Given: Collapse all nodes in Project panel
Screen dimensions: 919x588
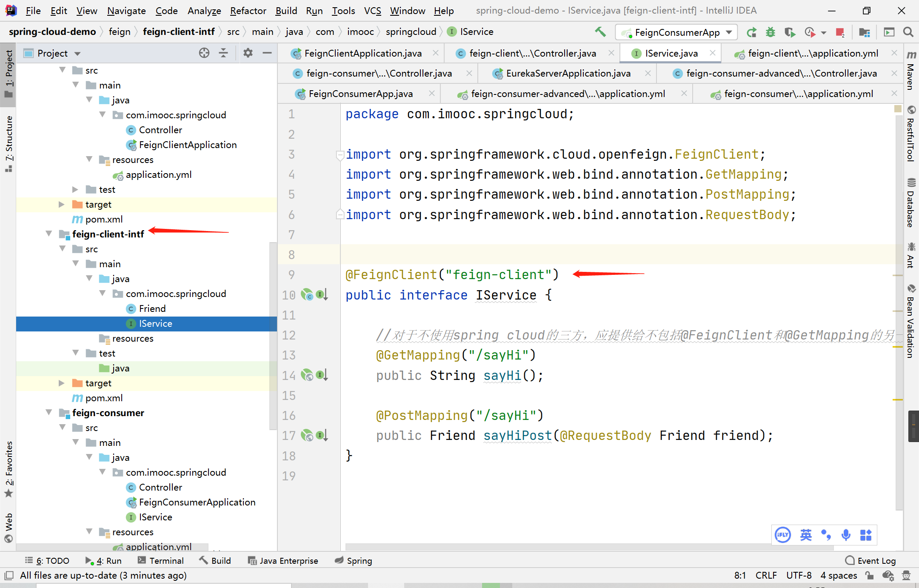Looking at the screenshot, I should pyautogui.click(x=223, y=53).
